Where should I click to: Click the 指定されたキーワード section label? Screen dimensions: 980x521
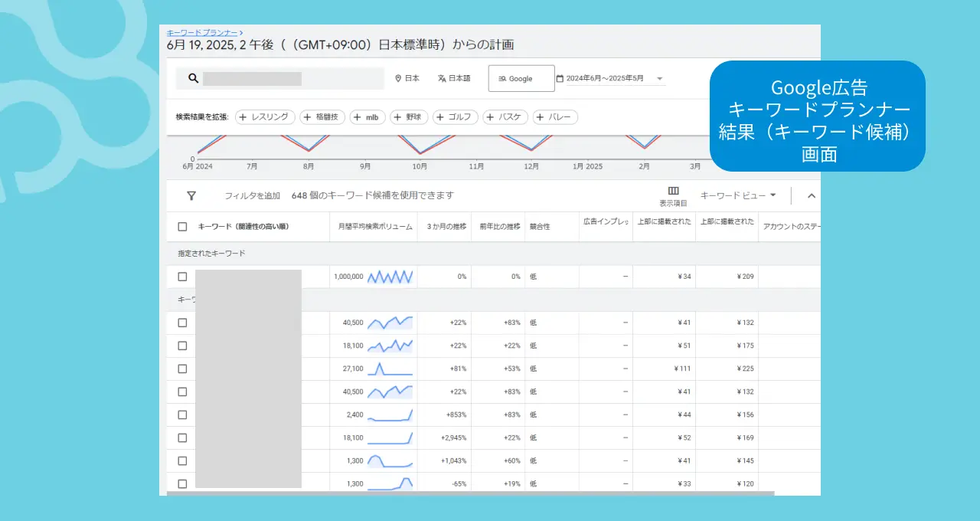pos(211,254)
